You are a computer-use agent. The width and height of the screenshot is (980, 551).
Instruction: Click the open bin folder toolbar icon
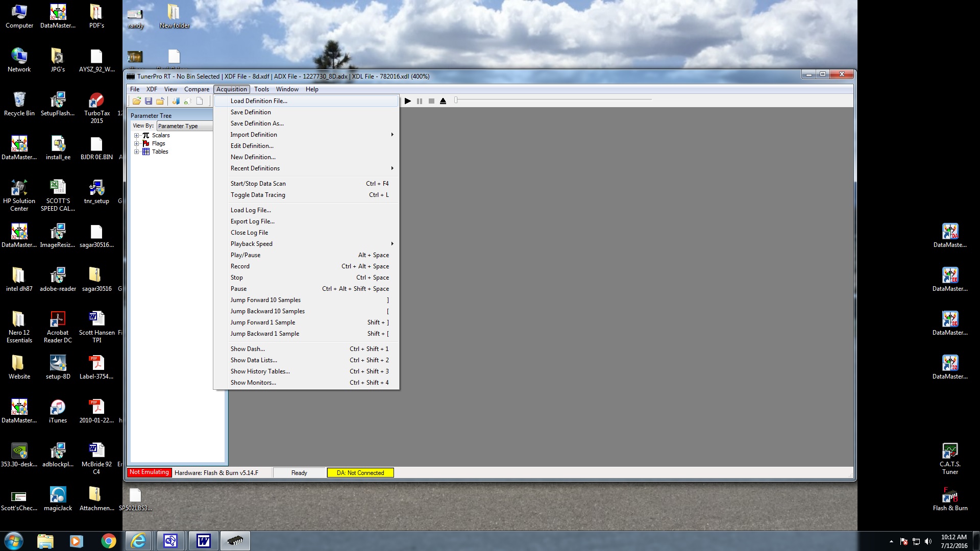137,101
